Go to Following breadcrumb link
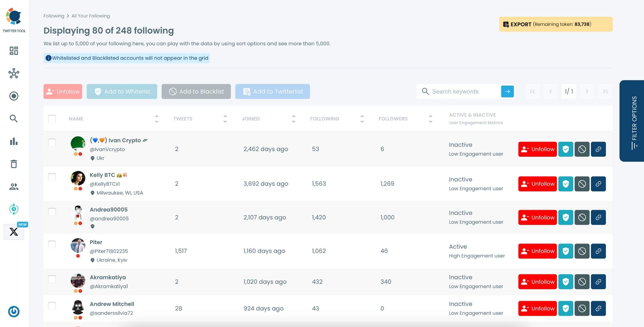644x327 pixels. [54, 16]
